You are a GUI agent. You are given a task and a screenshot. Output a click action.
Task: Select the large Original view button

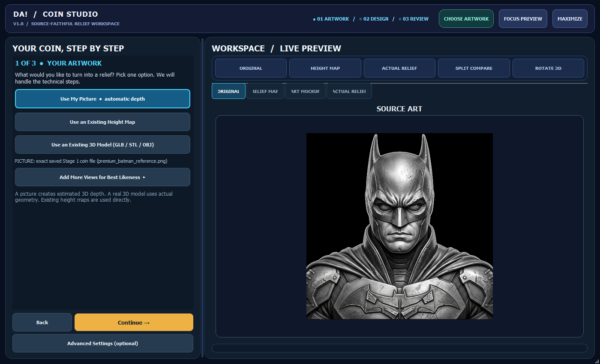(251, 68)
